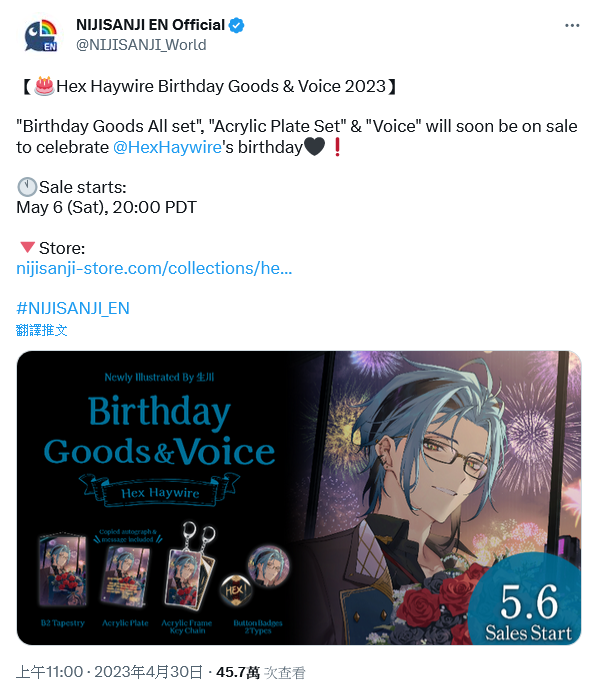598x698 pixels.
Task: Click the blue verified badge
Action: click(x=236, y=25)
